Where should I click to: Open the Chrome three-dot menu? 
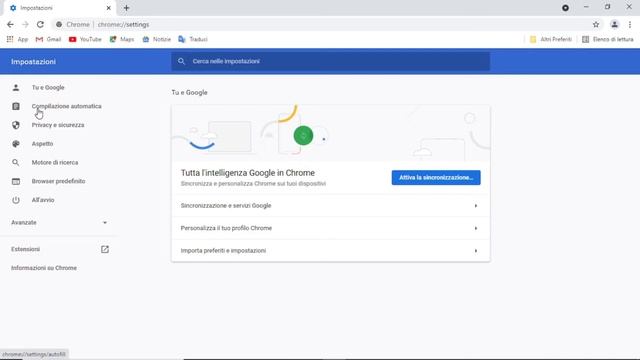click(630, 24)
